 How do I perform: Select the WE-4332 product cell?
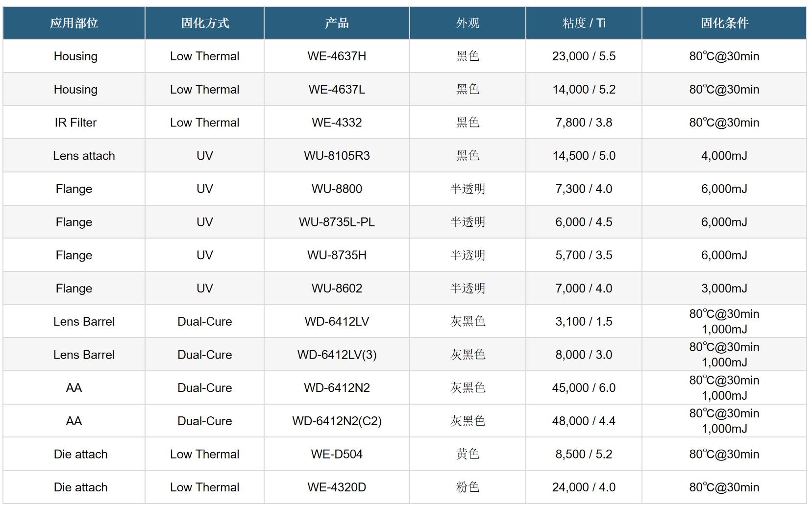point(337,122)
